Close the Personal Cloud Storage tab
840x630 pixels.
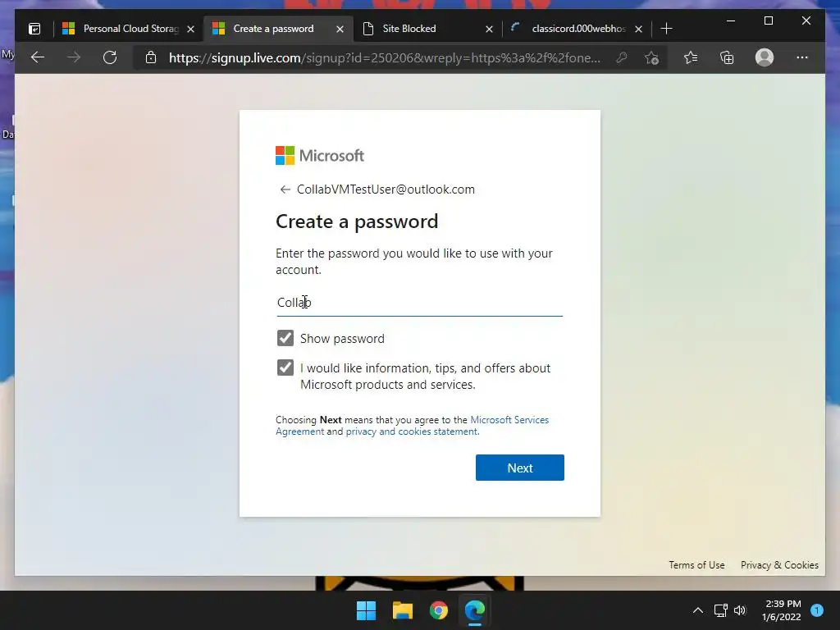[x=190, y=29]
